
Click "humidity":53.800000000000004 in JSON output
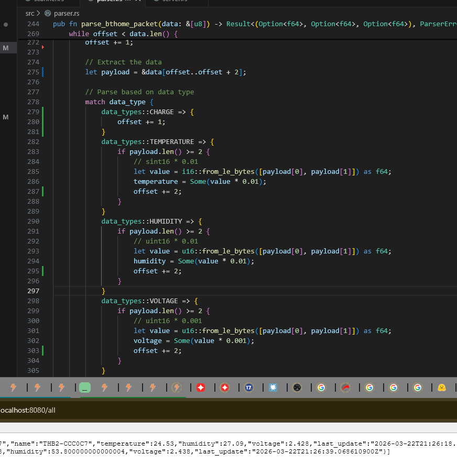[x=66, y=451]
